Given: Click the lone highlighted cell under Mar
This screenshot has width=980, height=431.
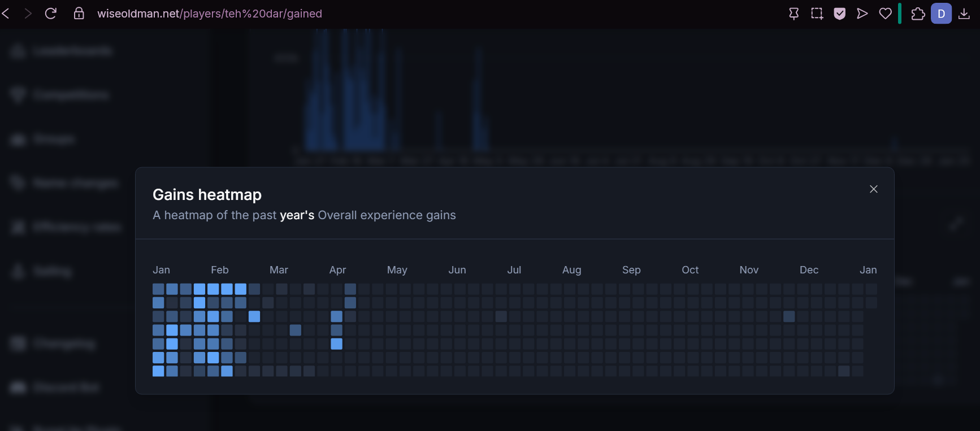Looking at the screenshot, I should (295, 330).
